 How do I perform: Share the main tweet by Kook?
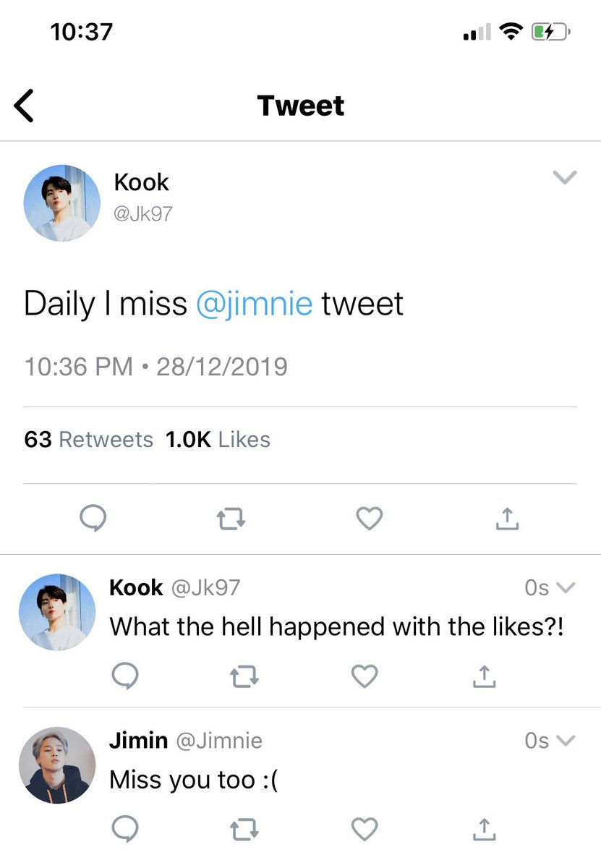click(508, 519)
